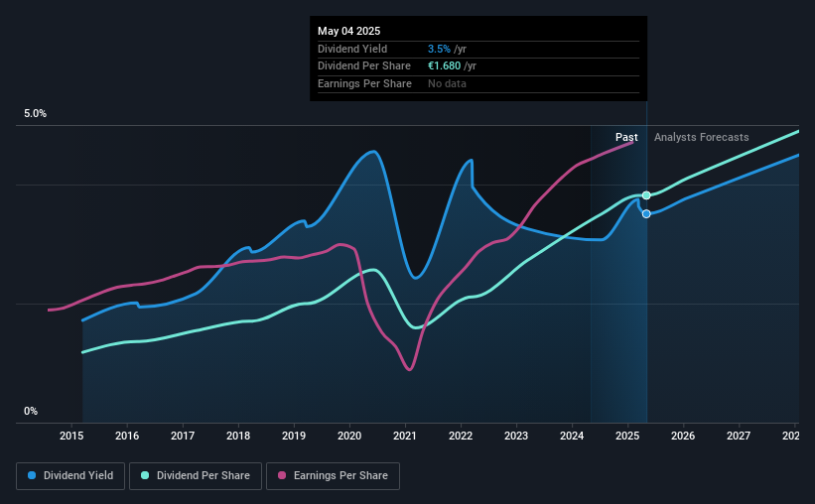Click the 2016 x-axis label
The height and width of the screenshot is (504, 815).
pyautogui.click(x=127, y=436)
